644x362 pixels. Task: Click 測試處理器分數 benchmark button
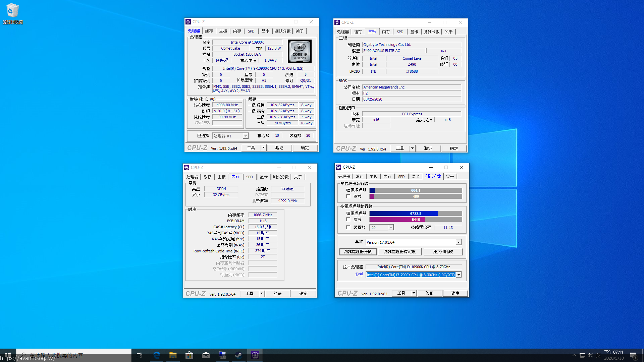(x=358, y=252)
